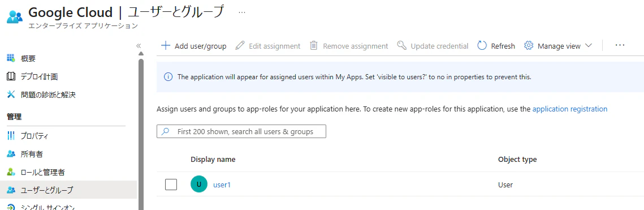This screenshot has width=644, height=210.
Task: Click the Add user/group button
Action: click(194, 46)
